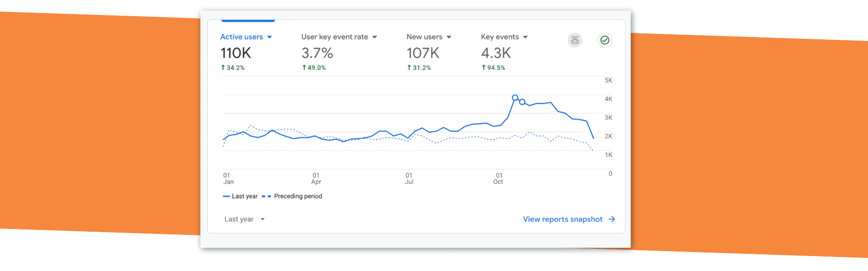868x271 pixels.
Task: Click the first peak marker on chart
Action: [x=515, y=98]
